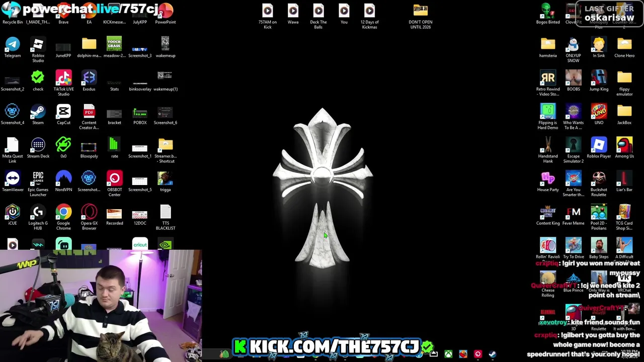Launch the UNO game
Screen dimensions: 644x362
(599, 114)
